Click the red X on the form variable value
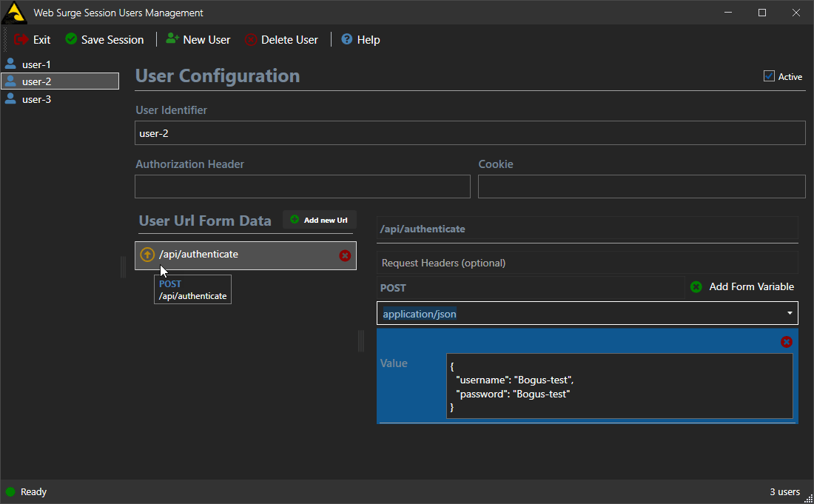 click(787, 342)
